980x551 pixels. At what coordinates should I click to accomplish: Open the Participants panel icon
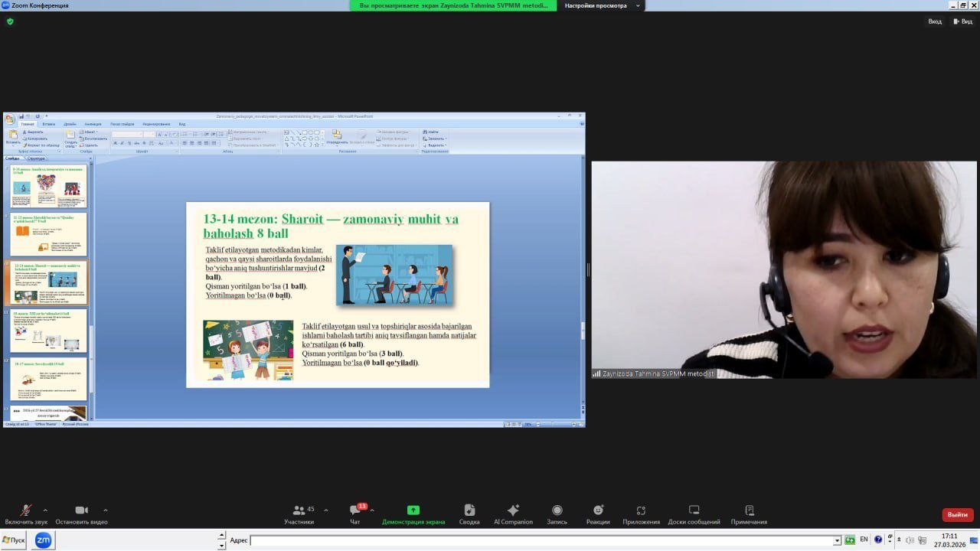[299, 510]
